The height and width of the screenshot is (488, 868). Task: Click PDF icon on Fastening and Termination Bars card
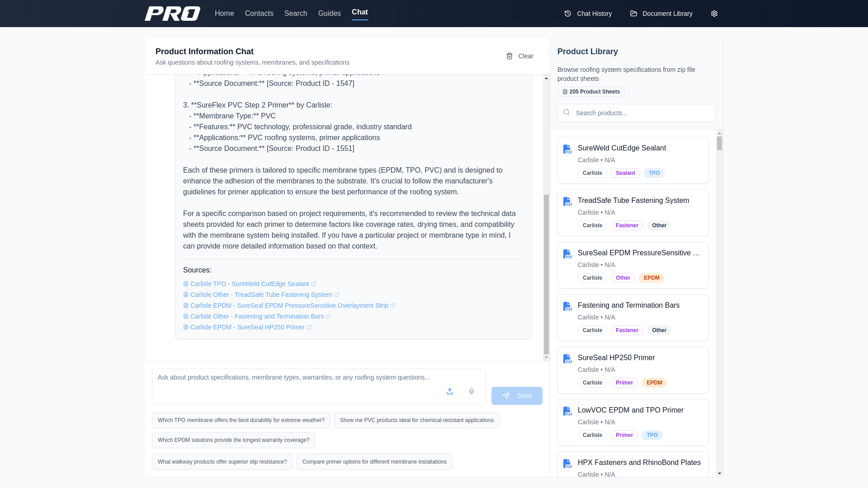(568, 306)
